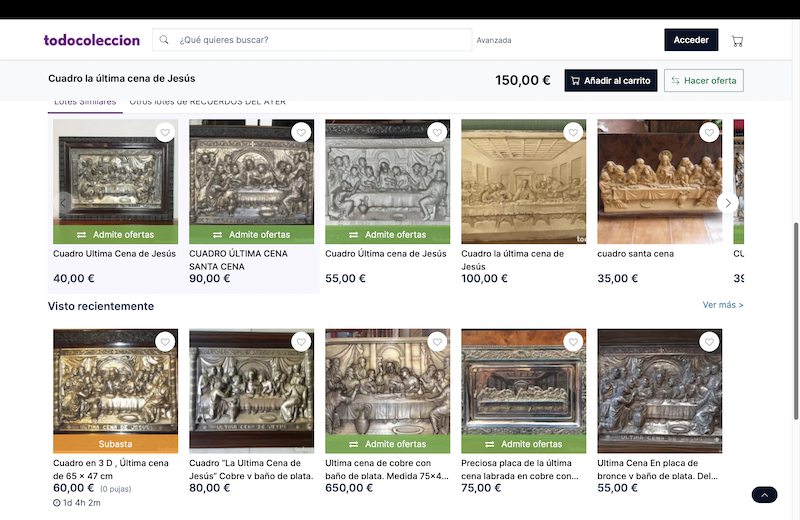Favorite the 'Cuadro en 3 D' auction listing
Viewport: 800px width, 520px height.
pyautogui.click(x=165, y=342)
